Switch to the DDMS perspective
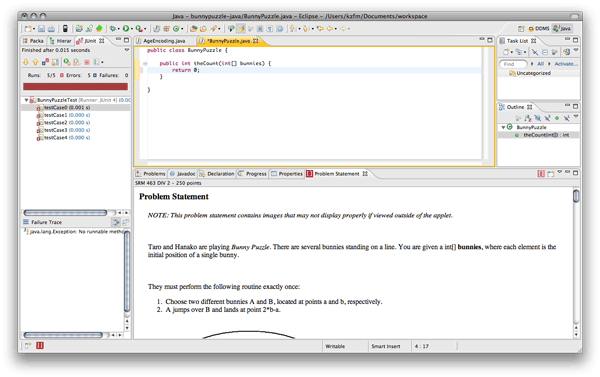 539,29
